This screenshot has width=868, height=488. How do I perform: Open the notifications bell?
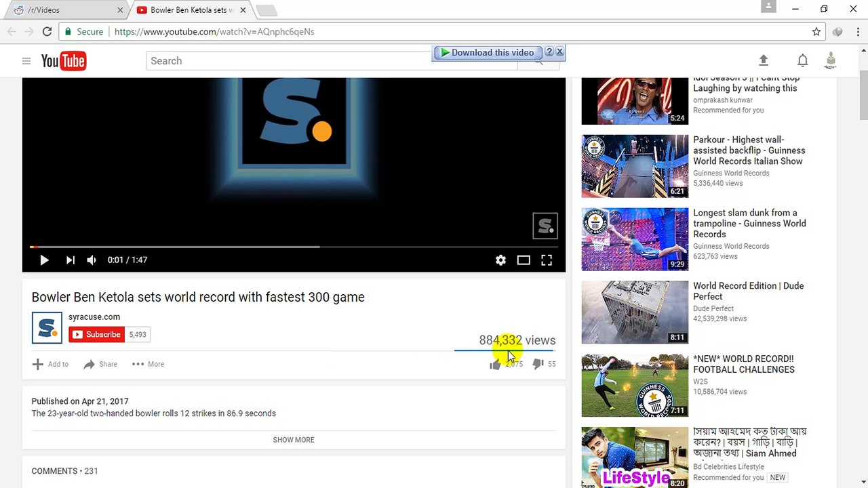[803, 61]
